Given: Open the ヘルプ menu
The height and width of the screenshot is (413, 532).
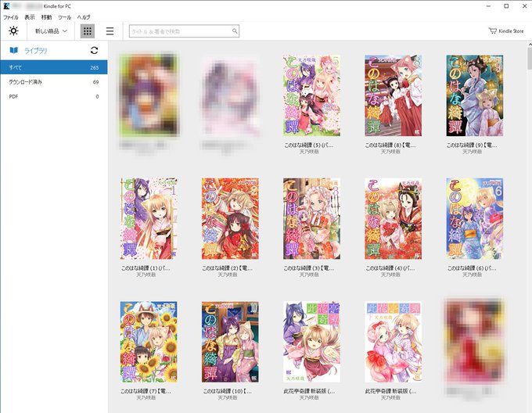Looking at the screenshot, I should 84,17.
